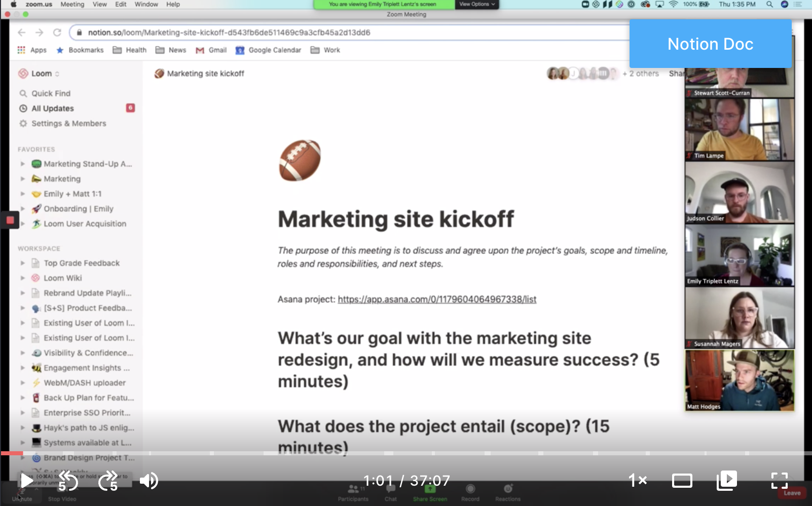Skip the video forward 5 seconds
This screenshot has width=812, height=506.
click(x=108, y=481)
